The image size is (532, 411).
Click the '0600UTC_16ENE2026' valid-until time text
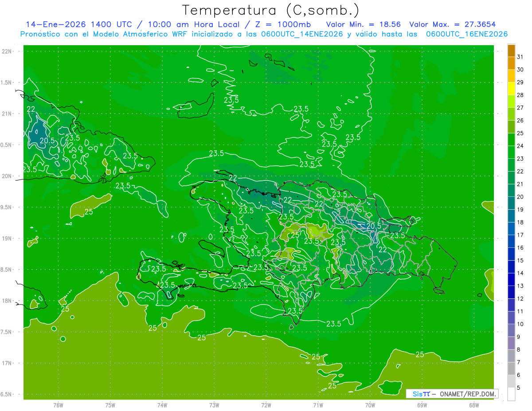[466, 34]
